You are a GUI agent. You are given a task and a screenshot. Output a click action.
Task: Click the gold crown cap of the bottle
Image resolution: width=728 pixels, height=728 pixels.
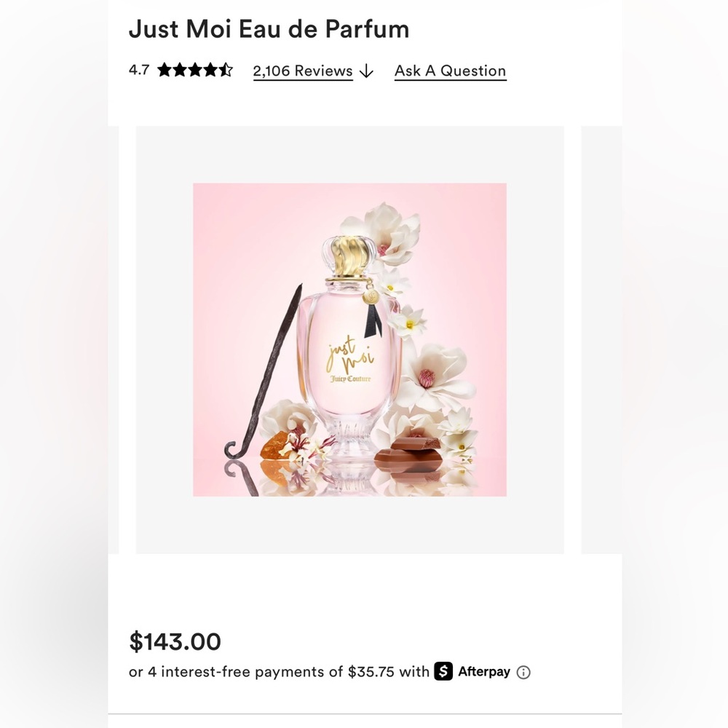[349, 257]
